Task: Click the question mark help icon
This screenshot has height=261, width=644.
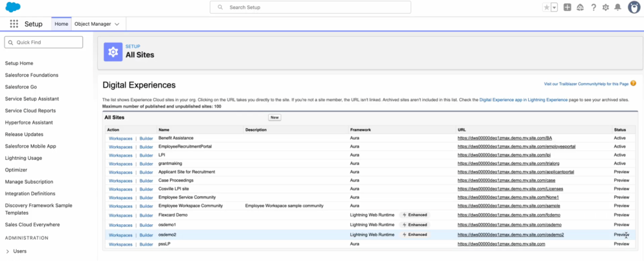Action: 593,7
